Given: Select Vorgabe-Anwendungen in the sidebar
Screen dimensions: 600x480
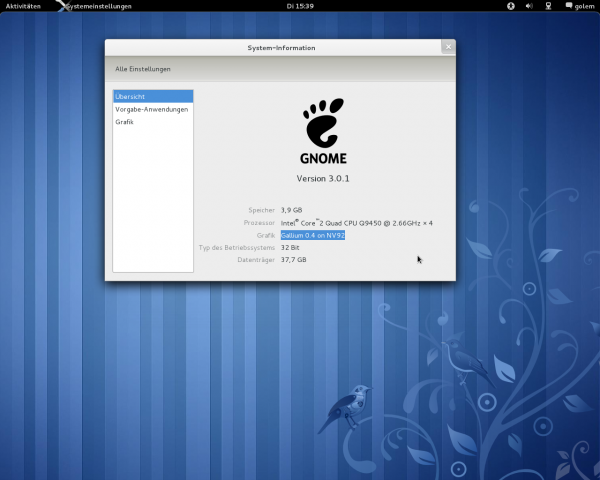Looking at the screenshot, I should [x=152, y=109].
